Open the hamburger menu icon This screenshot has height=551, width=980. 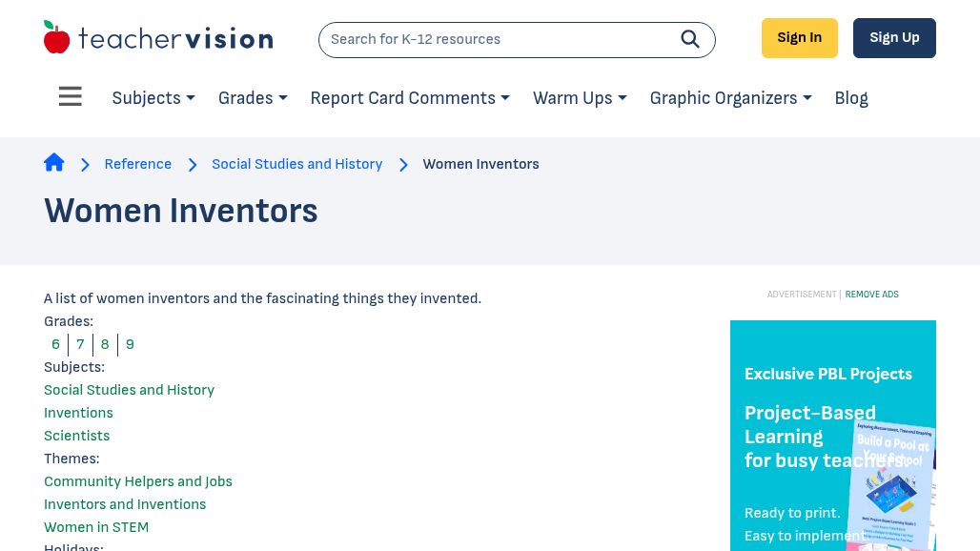coord(71,97)
